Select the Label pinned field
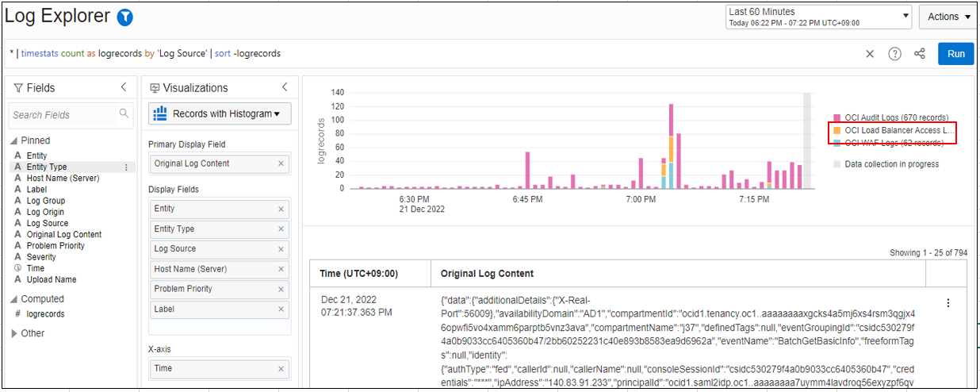The height and width of the screenshot is (392, 980). click(36, 190)
